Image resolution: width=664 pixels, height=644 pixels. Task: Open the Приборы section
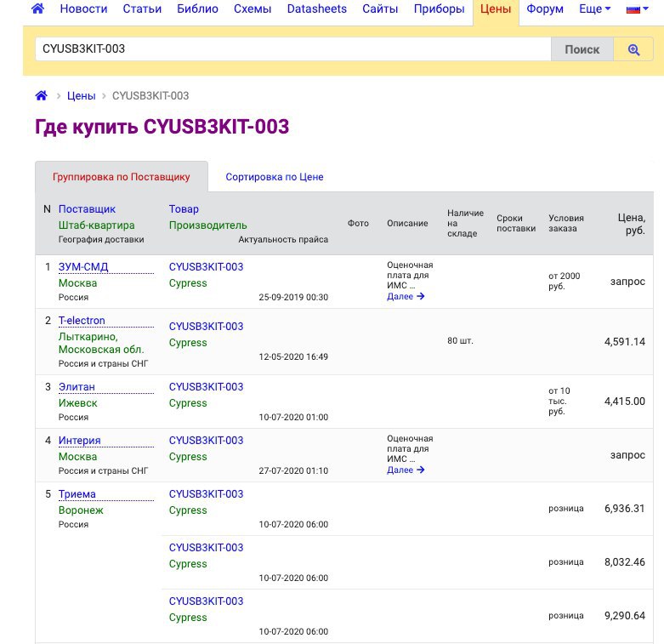pyautogui.click(x=440, y=9)
